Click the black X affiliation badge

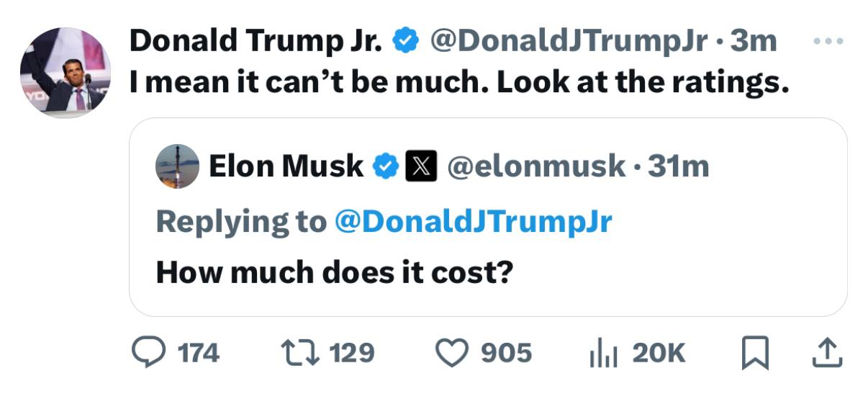click(421, 167)
